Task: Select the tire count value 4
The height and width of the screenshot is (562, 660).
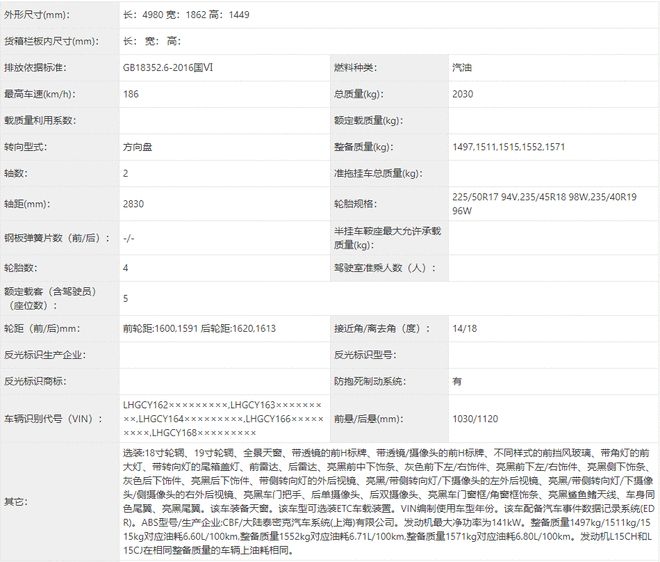Action: pos(125,268)
